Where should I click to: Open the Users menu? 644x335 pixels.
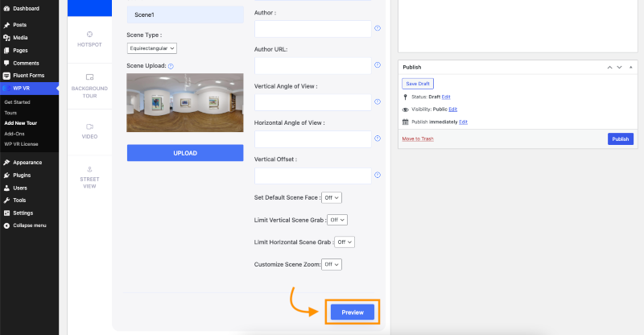click(x=20, y=188)
